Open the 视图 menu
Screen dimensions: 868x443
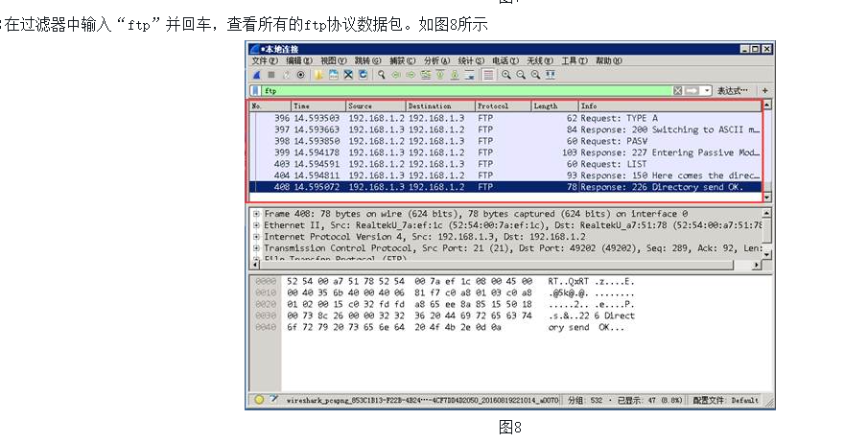click(333, 60)
